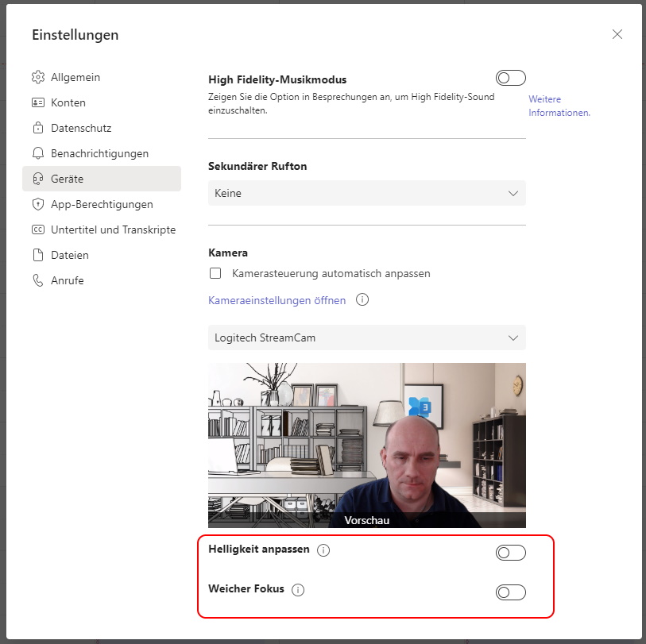
Task: Click the bell icon next to Benachrichtigungen
Action: point(38,153)
